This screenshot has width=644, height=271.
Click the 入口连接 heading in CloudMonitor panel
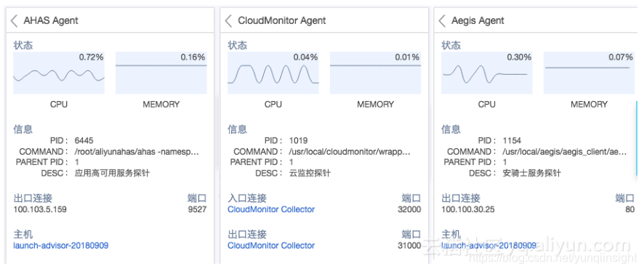point(247,198)
